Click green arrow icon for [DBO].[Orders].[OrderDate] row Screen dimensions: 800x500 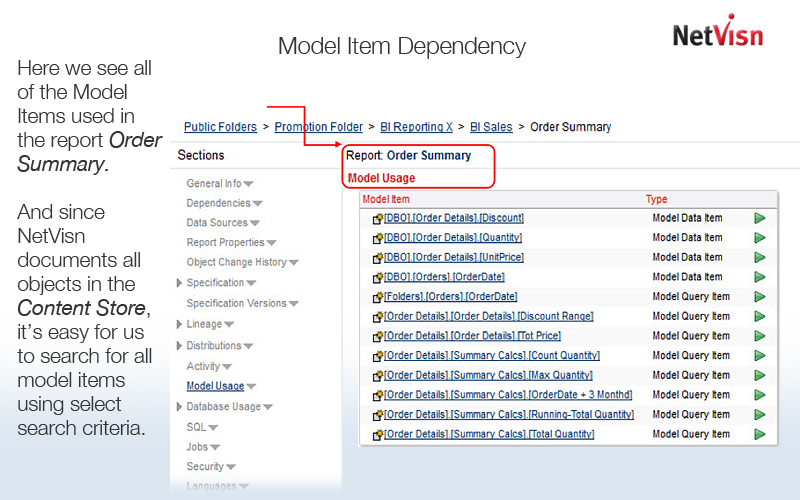[760, 277]
